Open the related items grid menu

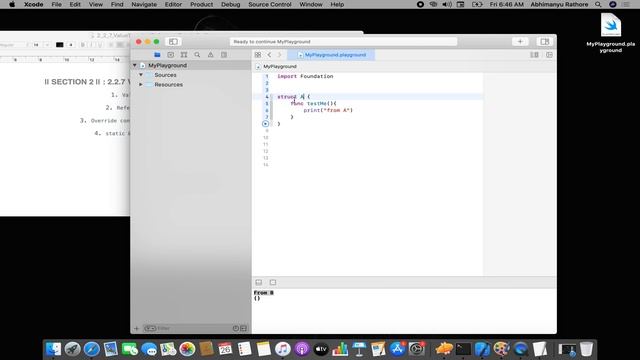[x=258, y=55]
